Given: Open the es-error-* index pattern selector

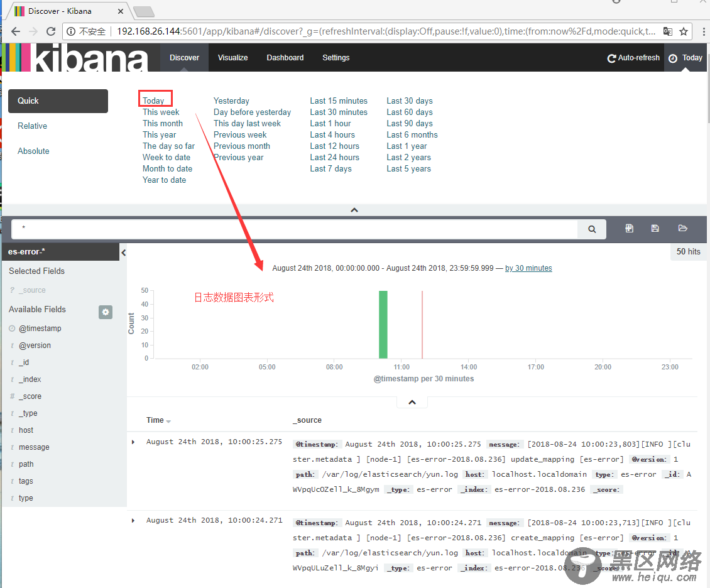Looking at the screenshot, I should click(x=61, y=252).
